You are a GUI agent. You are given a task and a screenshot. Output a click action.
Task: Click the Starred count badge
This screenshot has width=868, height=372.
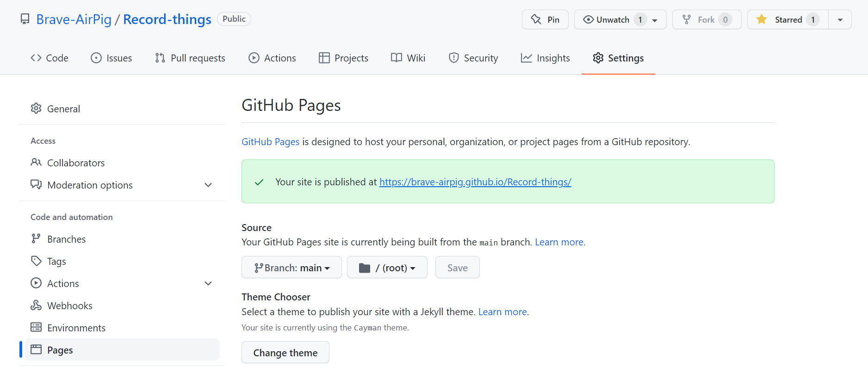point(813,20)
